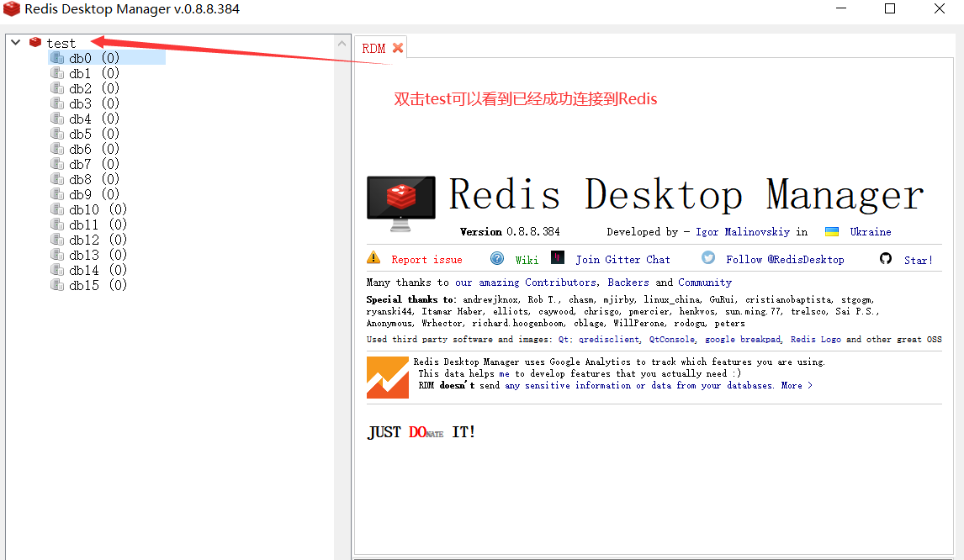Click the database icon for db13

(x=57, y=255)
